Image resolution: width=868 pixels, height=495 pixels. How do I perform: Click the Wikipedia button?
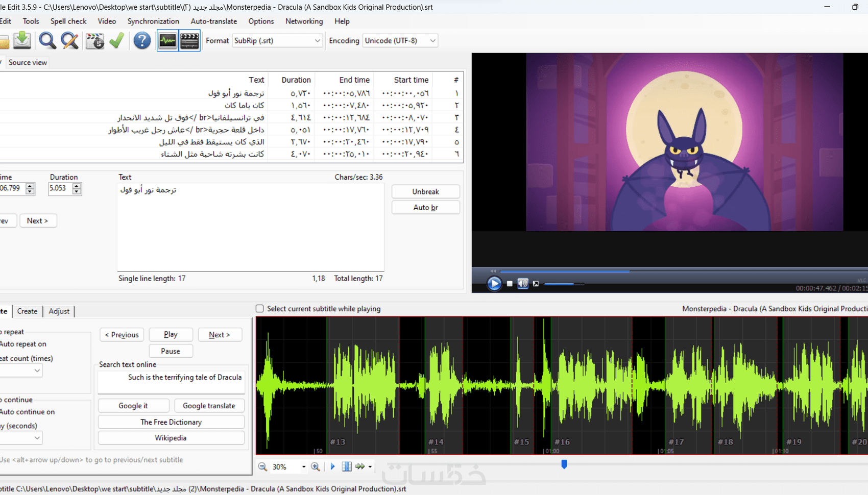[171, 438]
